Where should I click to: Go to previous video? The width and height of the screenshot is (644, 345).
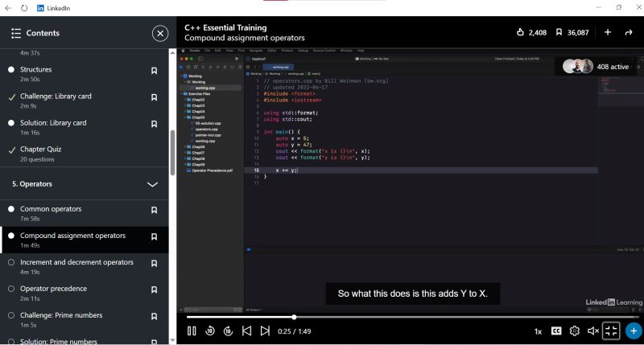pyautogui.click(x=246, y=331)
